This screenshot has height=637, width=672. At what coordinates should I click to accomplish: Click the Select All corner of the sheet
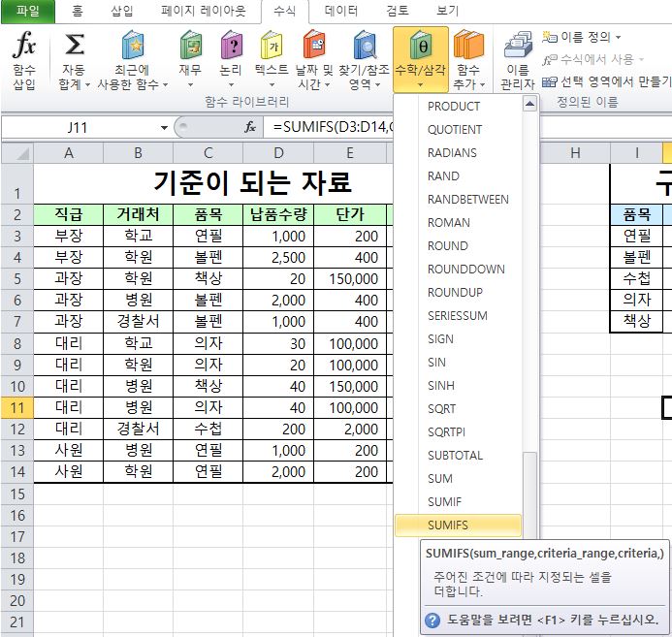[17, 153]
